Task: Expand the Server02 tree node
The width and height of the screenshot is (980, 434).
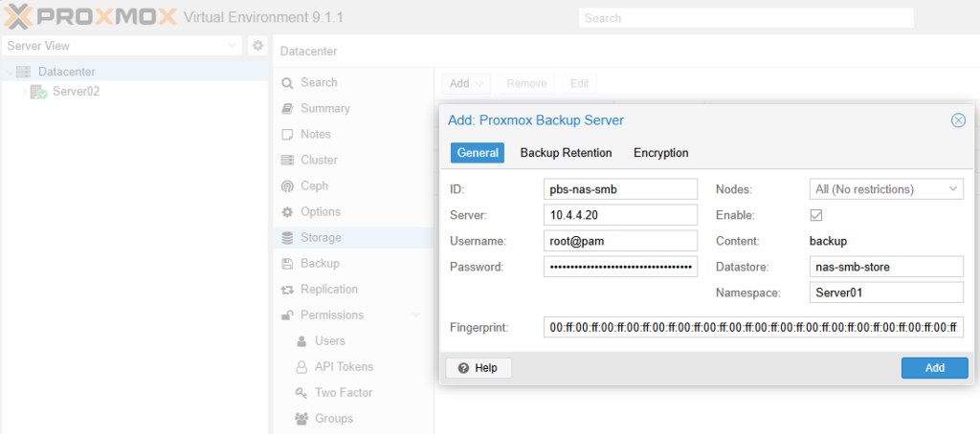Action: pos(25,92)
